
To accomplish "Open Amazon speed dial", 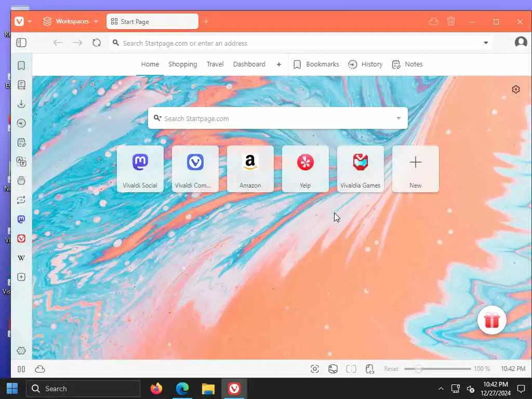I will [x=250, y=169].
